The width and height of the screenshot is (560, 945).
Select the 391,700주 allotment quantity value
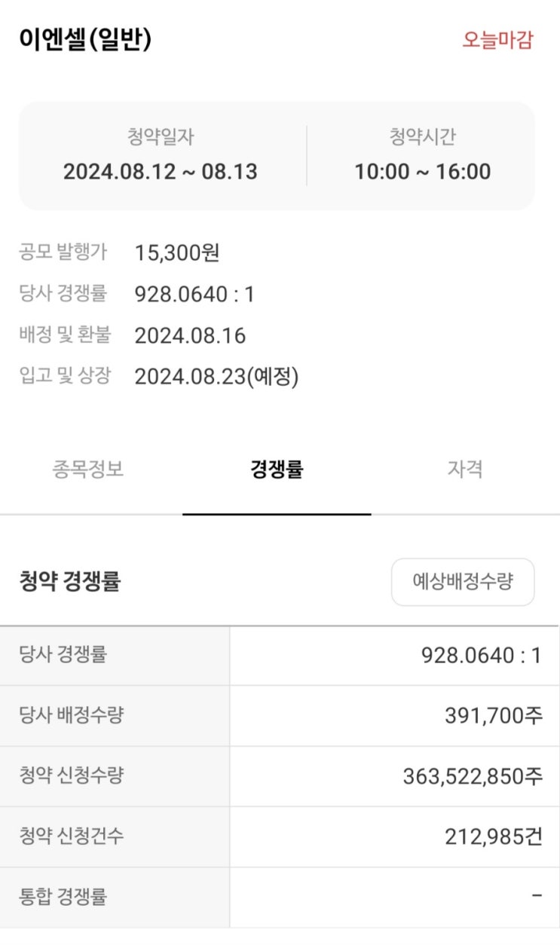tap(494, 715)
